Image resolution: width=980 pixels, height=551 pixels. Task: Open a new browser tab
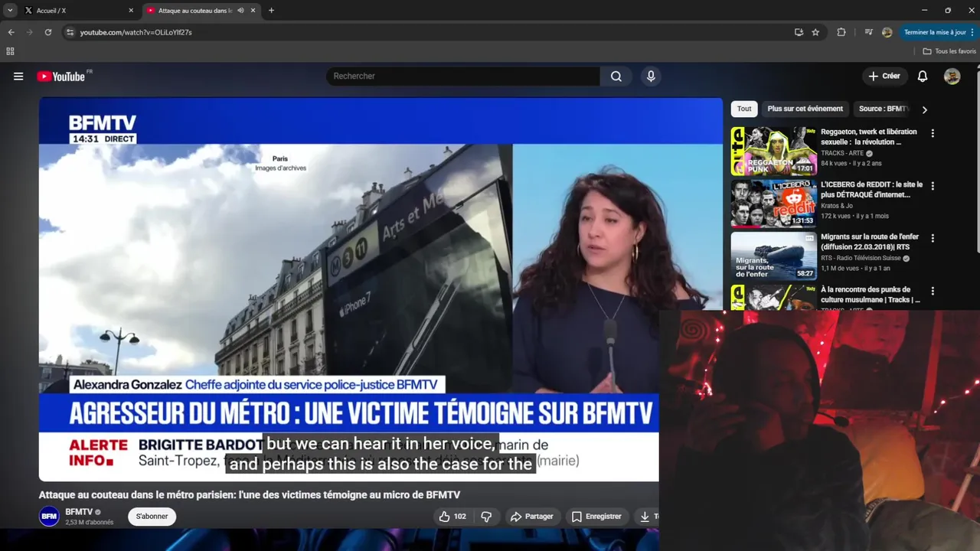(271, 11)
